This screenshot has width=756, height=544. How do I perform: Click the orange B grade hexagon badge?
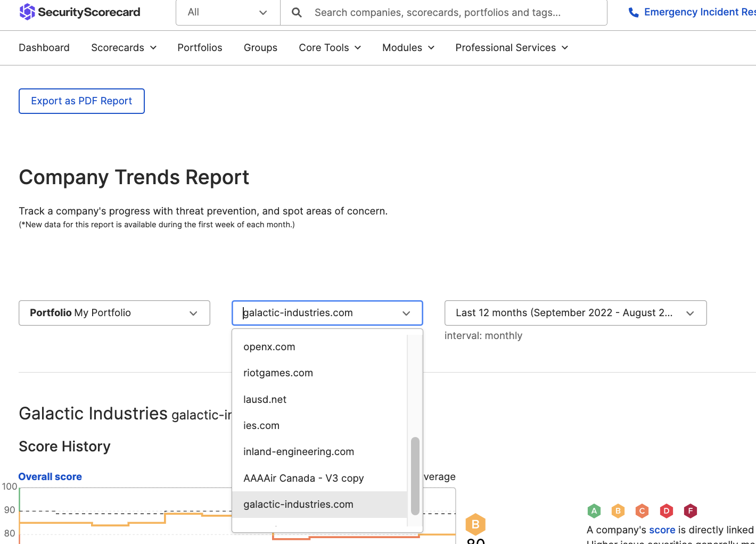(475, 524)
